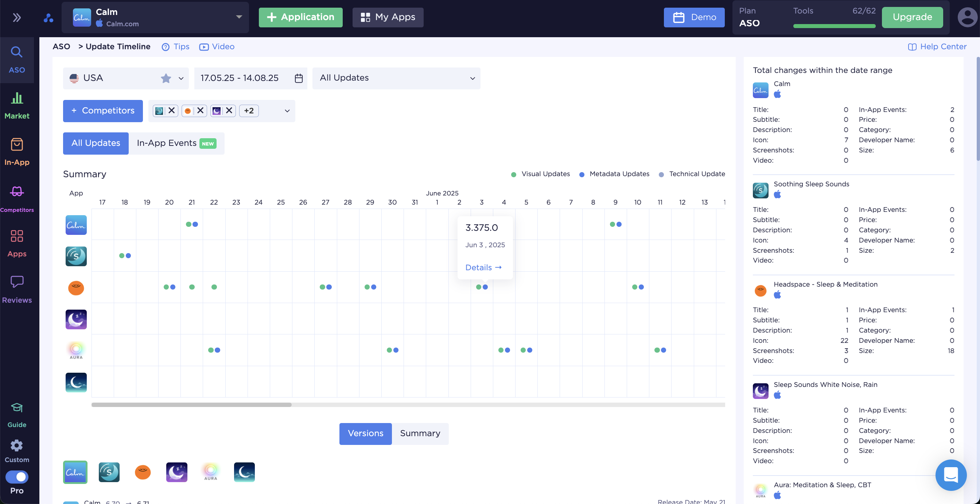Open the Guide sidebar item
980x504 pixels.
click(17, 415)
